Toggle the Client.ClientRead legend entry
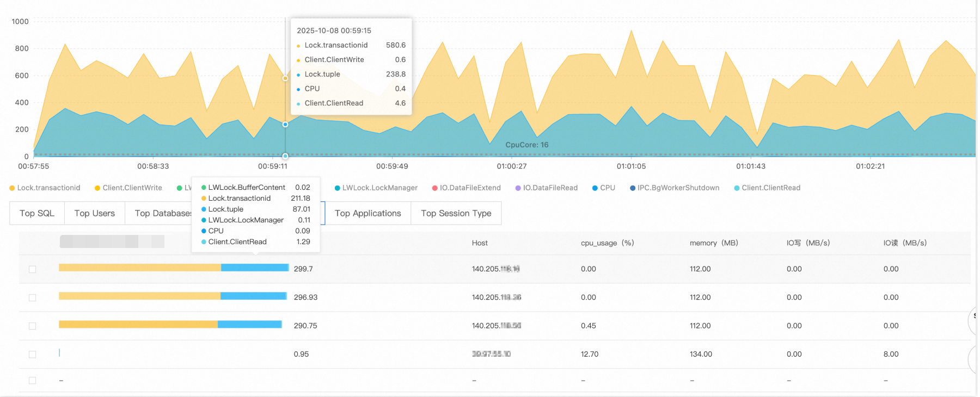The width and height of the screenshot is (980, 397). [767, 188]
